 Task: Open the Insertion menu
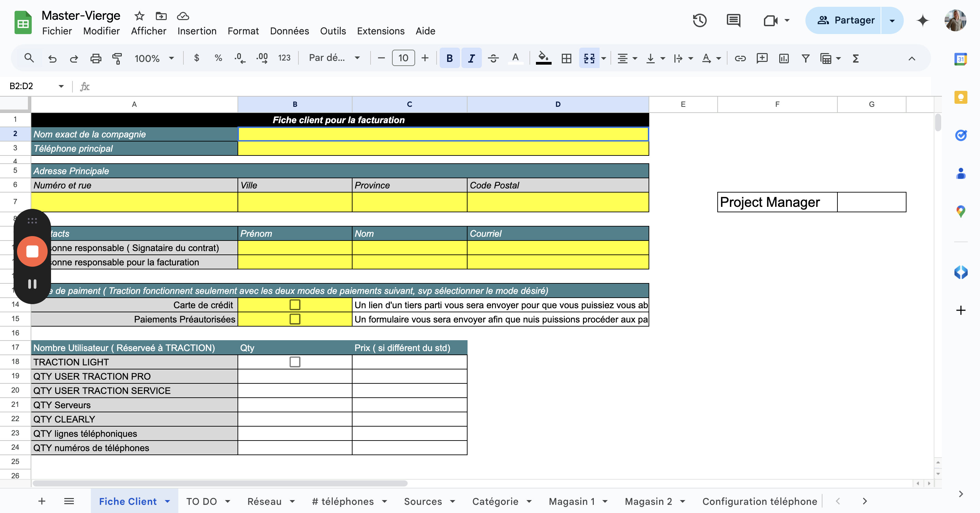pos(197,31)
